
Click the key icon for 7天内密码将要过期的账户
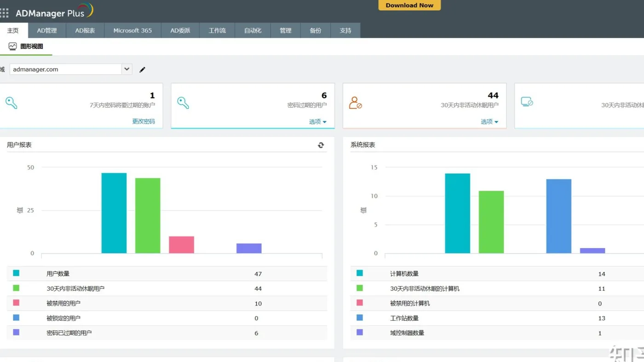click(x=11, y=102)
